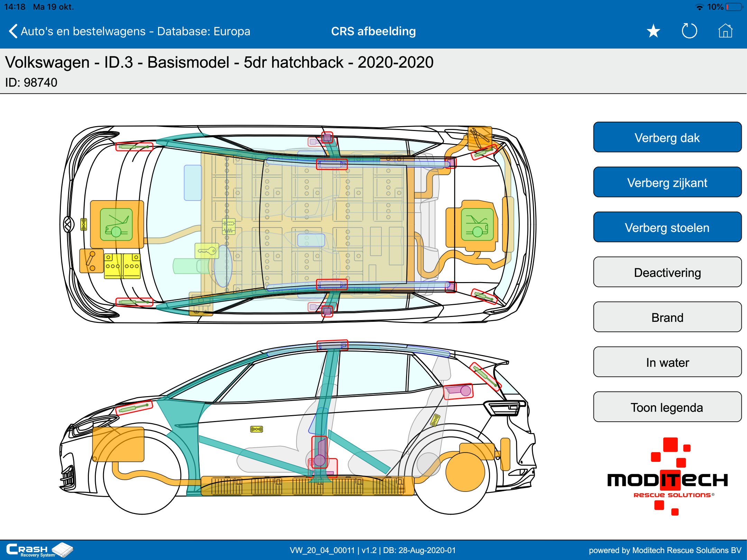Screen dimensions: 747x560
Task: Select the lower hood gas strut in top view
Action: 134,302
